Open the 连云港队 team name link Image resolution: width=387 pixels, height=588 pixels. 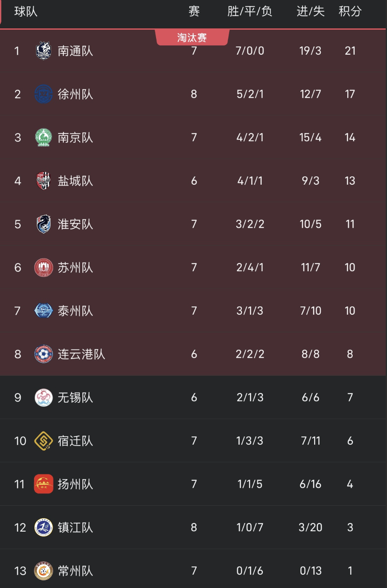[x=81, y=354]
